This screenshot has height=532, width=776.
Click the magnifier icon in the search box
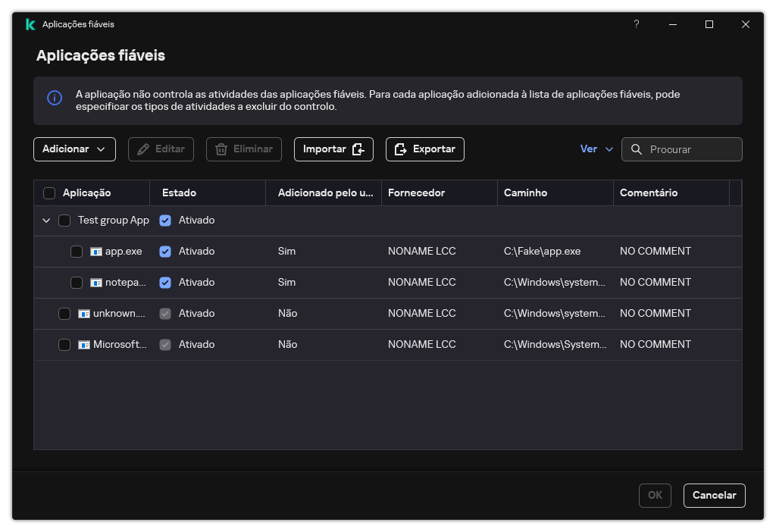(x=637, y=149)
